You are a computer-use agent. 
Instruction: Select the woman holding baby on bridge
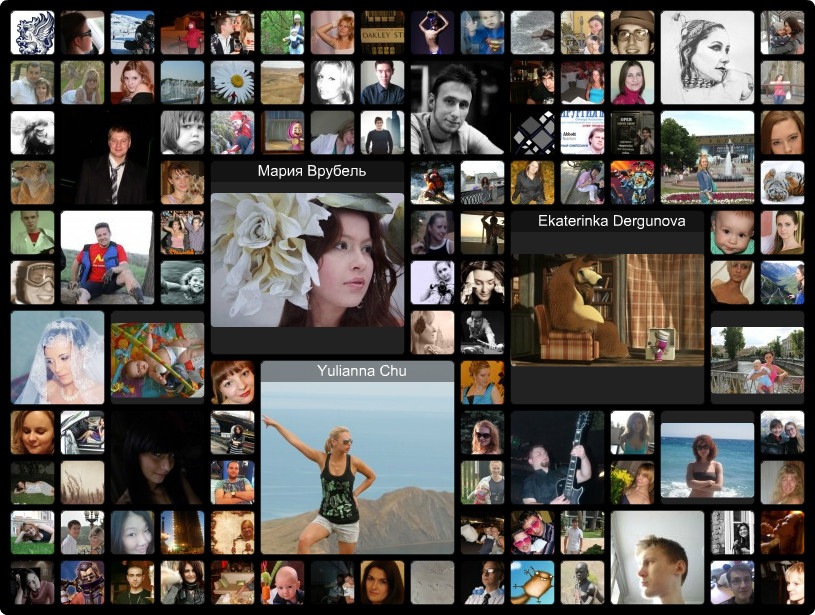pyautogui.click(x=757, y=360)
